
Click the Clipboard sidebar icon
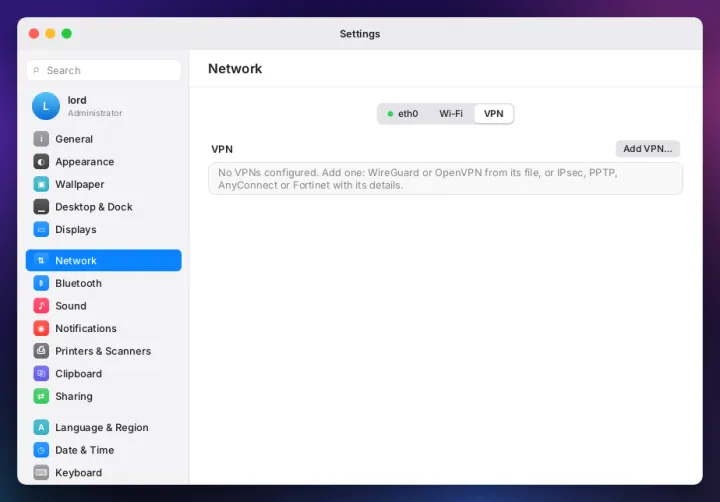click(x=41, y=373)
